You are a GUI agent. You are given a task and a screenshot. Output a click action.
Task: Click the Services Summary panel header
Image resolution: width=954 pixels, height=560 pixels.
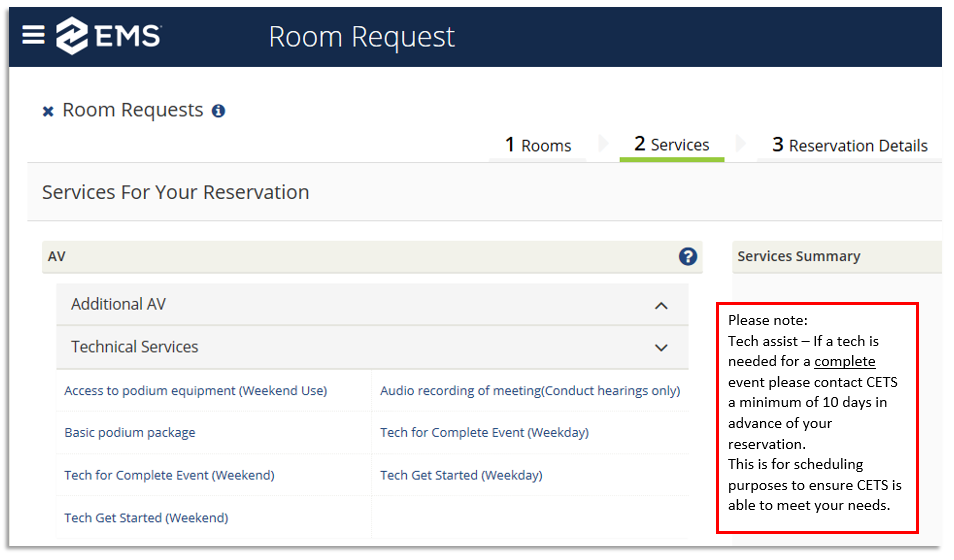pyautogui.click(x=798, y=257)
